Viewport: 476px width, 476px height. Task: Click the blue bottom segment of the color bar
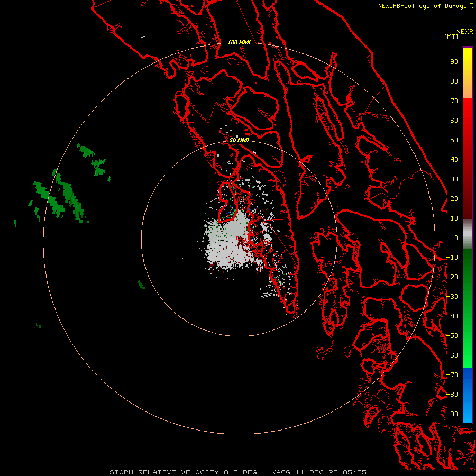click(x=467, y=396)
